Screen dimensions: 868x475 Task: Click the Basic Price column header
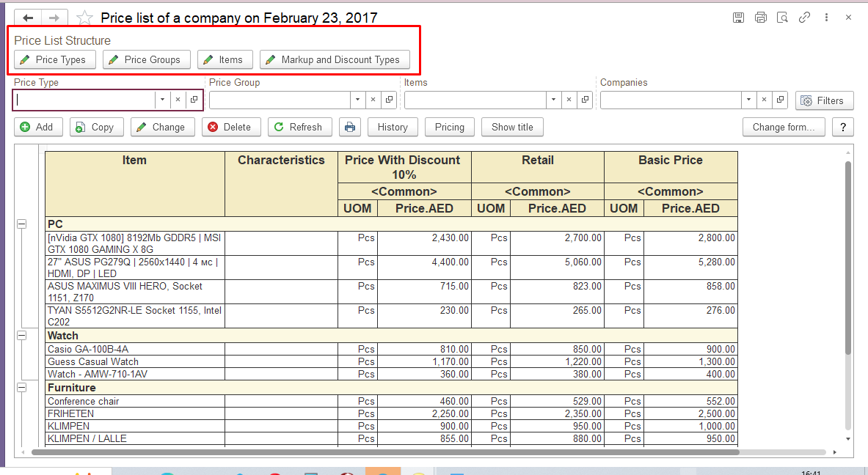coord(671,167)
